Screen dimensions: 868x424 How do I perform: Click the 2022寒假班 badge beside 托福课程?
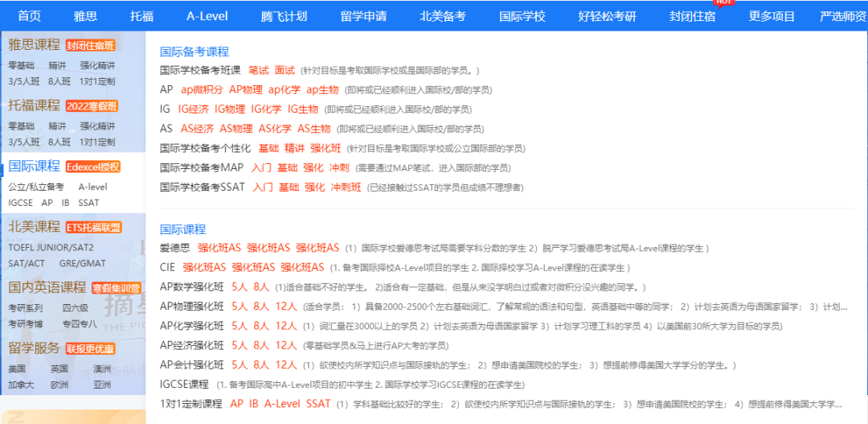tap(92, 105)
